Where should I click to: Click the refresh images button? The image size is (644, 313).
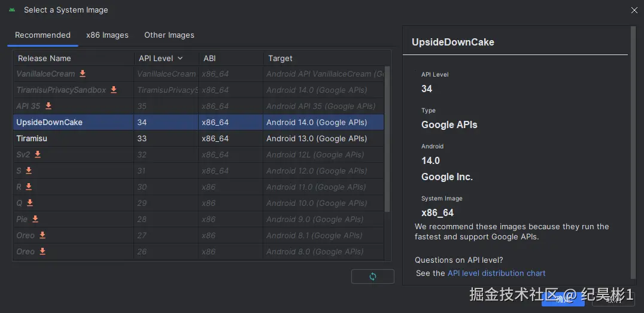(x=372, y=276)
